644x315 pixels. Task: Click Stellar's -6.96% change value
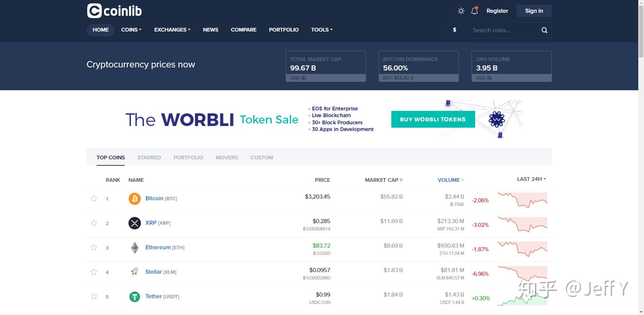click(x=480, y=274)
